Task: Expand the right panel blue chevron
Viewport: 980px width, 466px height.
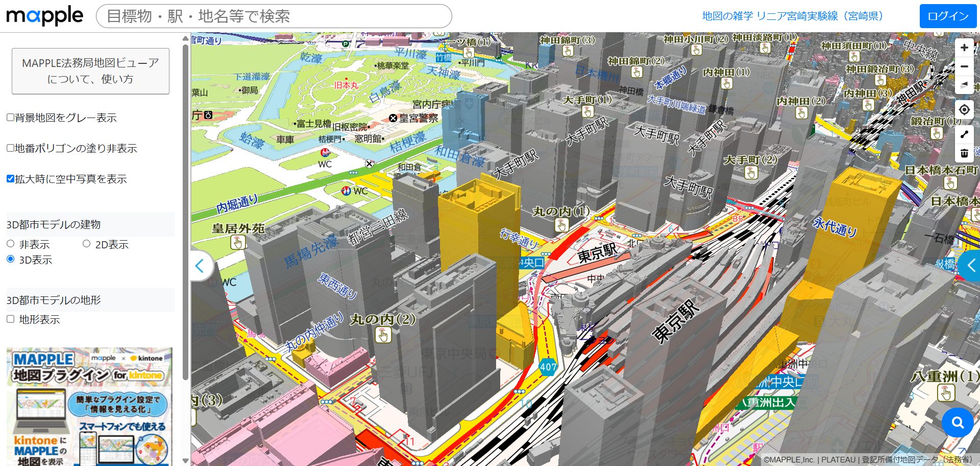Action: (x=971, y=266)
